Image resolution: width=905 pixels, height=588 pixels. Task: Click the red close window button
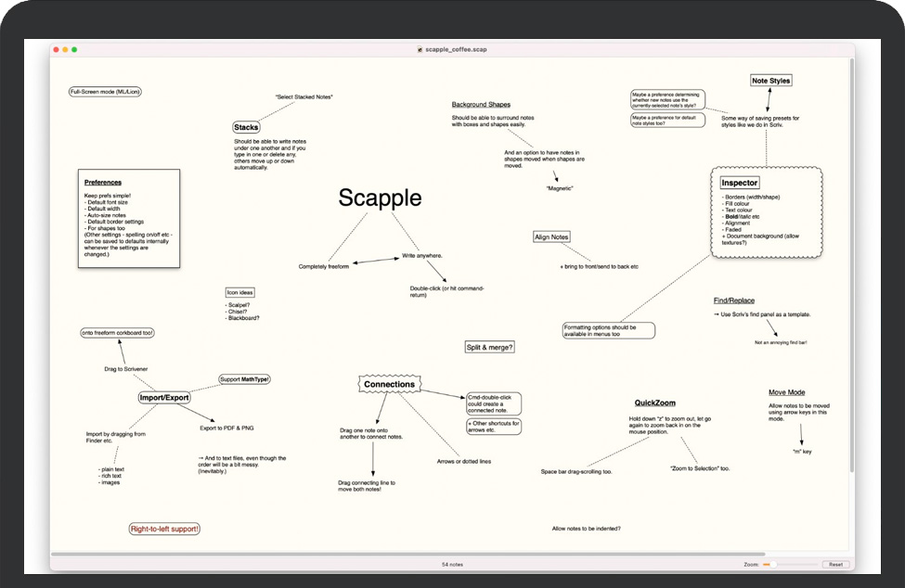pyautogui.click(x=55, y=49)
